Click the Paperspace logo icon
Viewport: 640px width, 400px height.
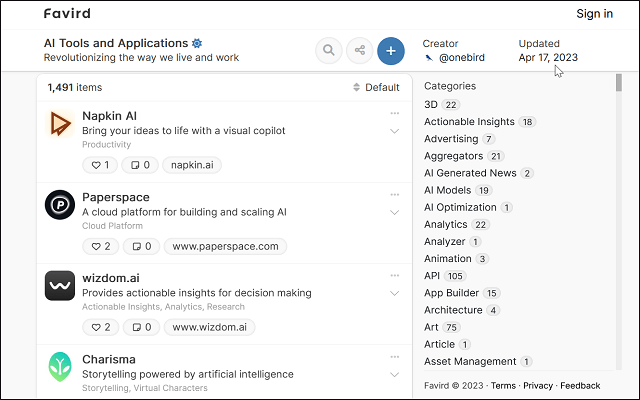tap(60, 205)
